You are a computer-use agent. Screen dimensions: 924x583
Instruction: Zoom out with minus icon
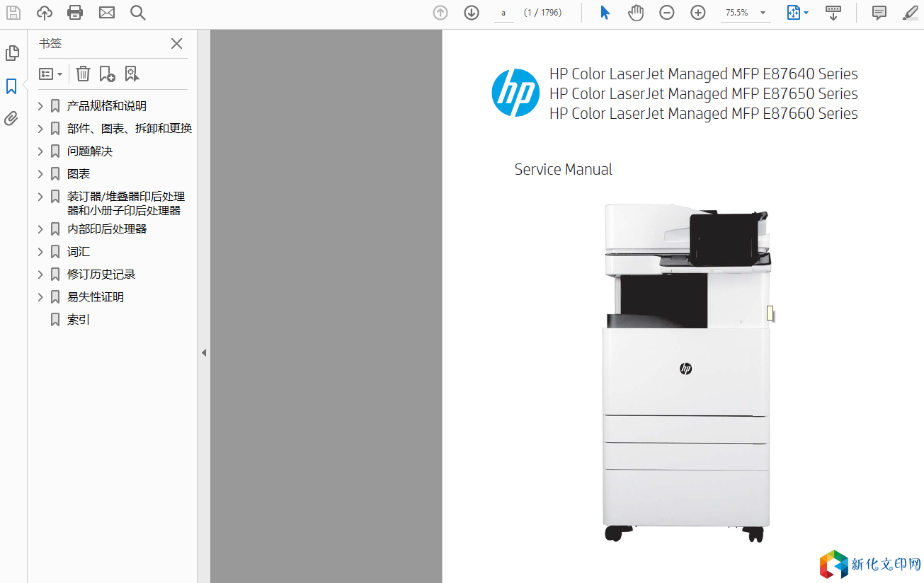[x=666, y=13]
